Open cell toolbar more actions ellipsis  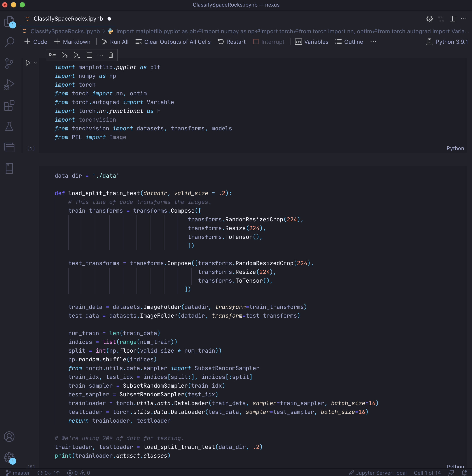coord(100,55)
